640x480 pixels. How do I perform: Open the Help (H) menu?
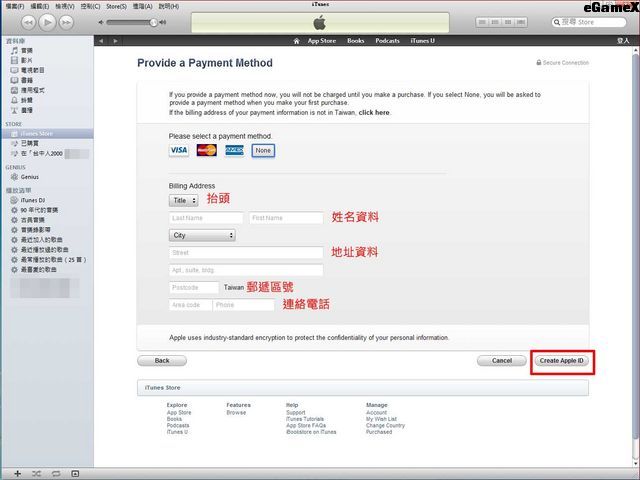(x=169, y=7)
